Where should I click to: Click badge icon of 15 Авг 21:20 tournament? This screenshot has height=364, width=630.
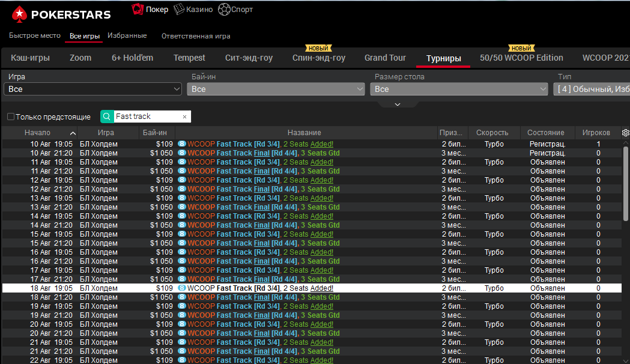[x=181, y=243]
